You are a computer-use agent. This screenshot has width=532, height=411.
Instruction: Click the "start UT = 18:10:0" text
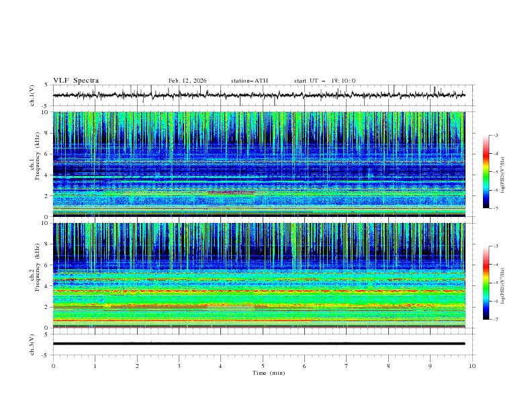(324, 81)
